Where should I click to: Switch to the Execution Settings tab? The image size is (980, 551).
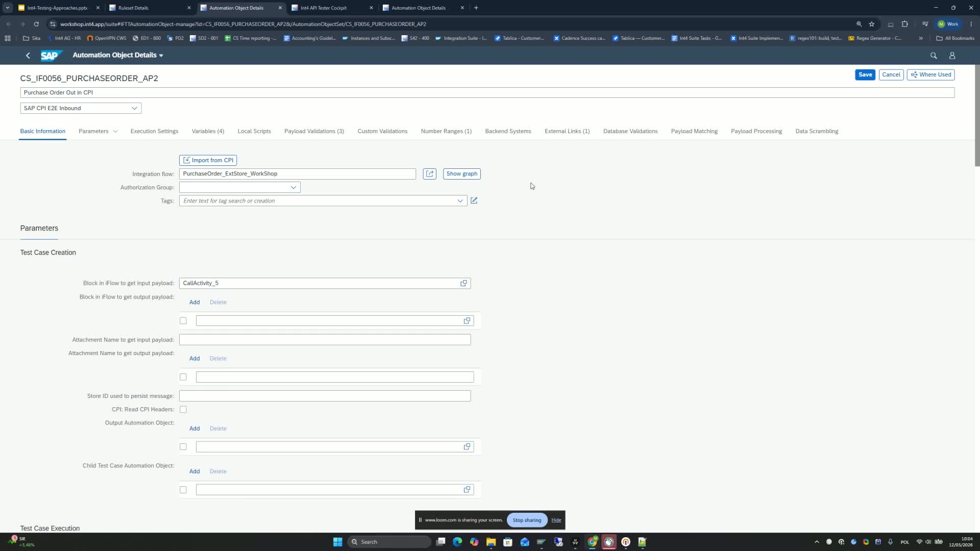coord(154,131)
